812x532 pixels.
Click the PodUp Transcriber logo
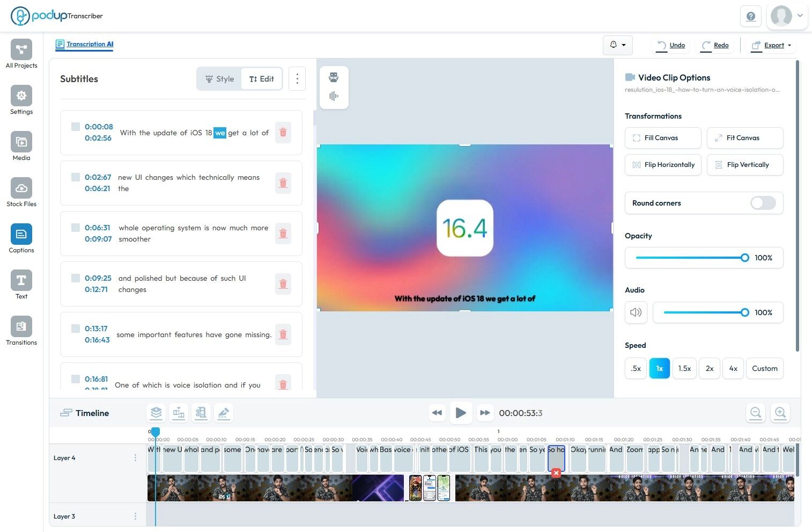point(57,16)
